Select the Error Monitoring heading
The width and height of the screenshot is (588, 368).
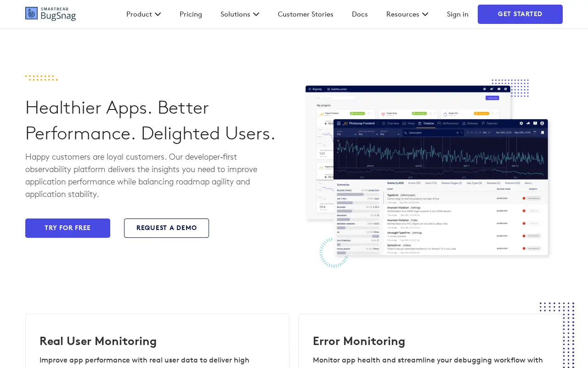359,341
